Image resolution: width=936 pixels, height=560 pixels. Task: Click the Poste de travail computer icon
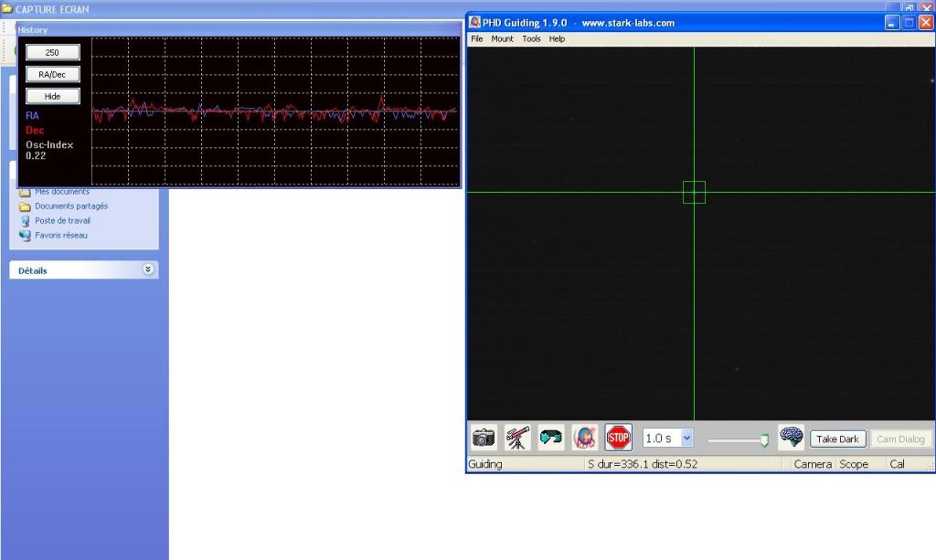pos(25,221)
